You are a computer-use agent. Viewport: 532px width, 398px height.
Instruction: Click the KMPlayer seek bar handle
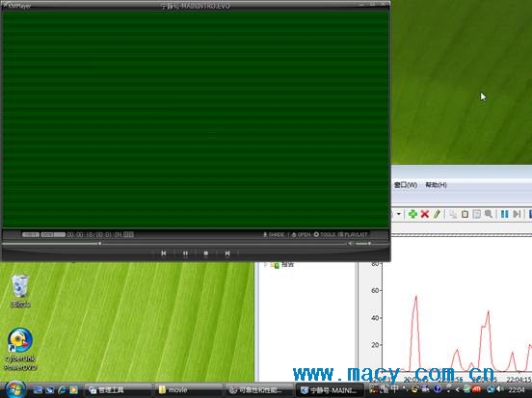[x=100, y=243]
